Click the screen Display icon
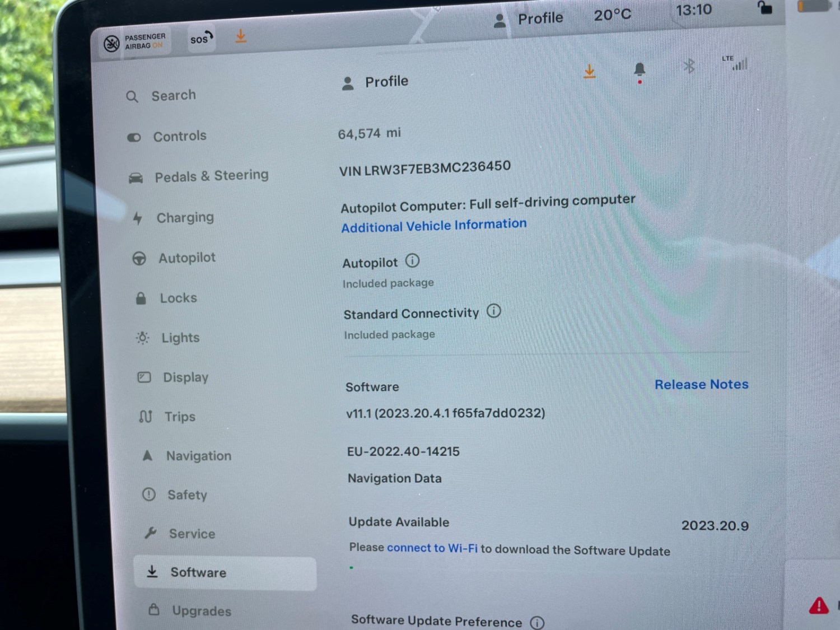The image size is (840, 630). pos(144,377)
